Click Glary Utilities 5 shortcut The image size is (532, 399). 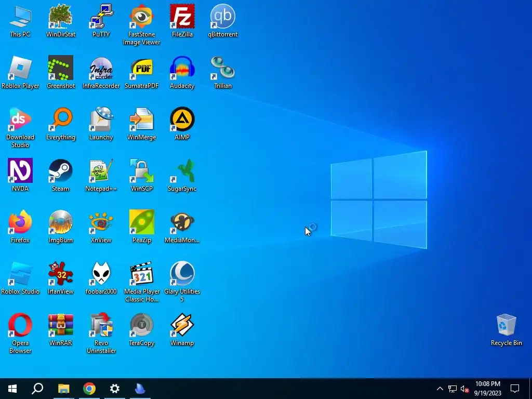pyautogui.click(x=182, y=282)
